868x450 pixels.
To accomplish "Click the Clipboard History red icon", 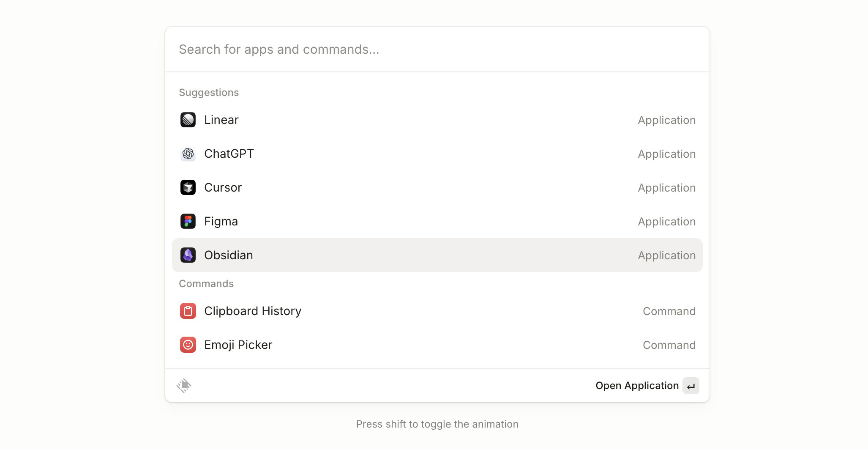I will click(x=188, y=311).
